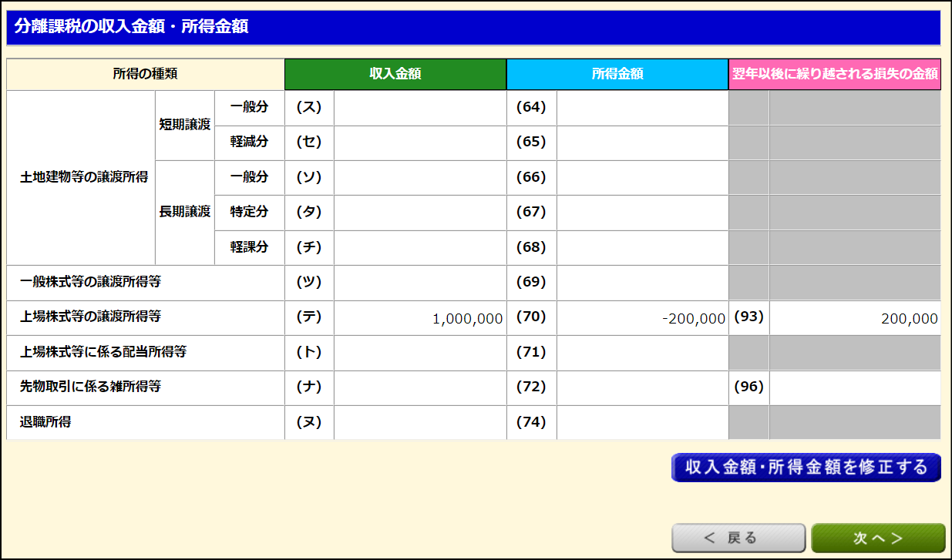The image size is (952, 560).
Task: Click the pink 翌年以後に繰り越される損失の金額 header
Action: (x=835, y=75)
